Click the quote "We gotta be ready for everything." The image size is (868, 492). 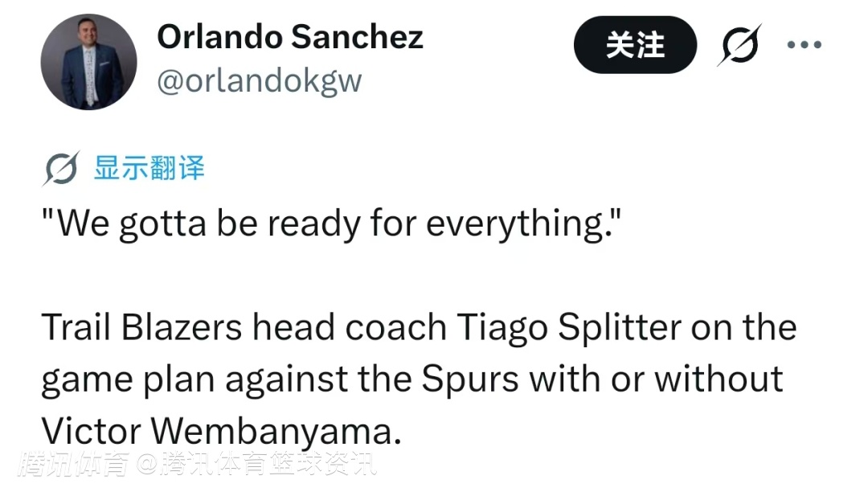331,224
